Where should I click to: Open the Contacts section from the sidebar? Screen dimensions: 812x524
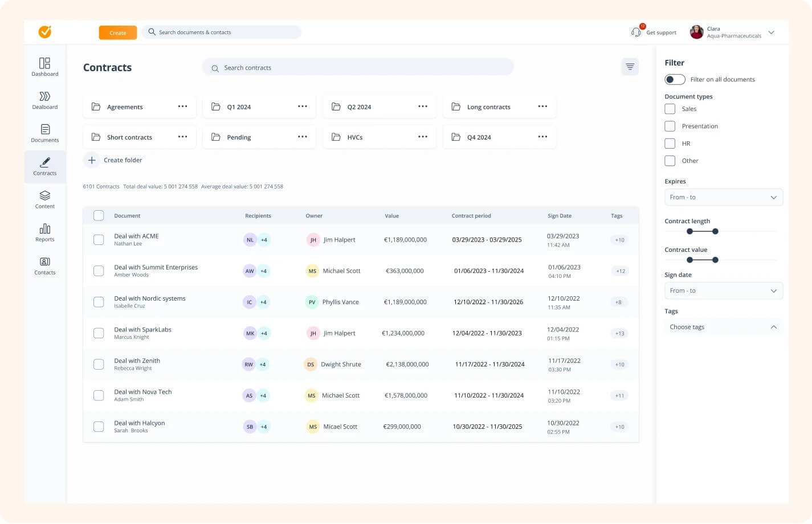[44, 265]
